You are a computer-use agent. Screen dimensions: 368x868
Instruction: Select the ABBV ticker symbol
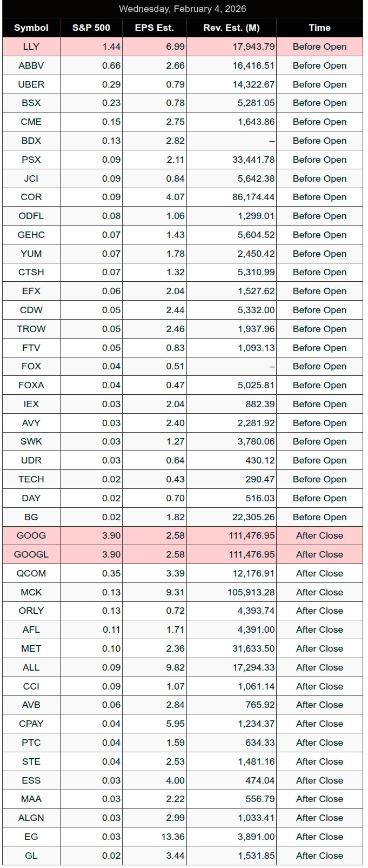tap(31, 65)
